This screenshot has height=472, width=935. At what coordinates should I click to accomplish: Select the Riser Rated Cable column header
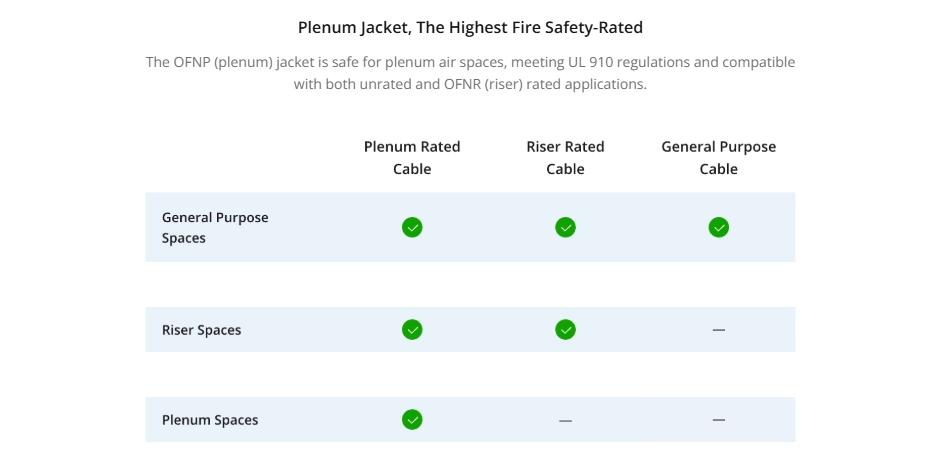tap(565, 158)
